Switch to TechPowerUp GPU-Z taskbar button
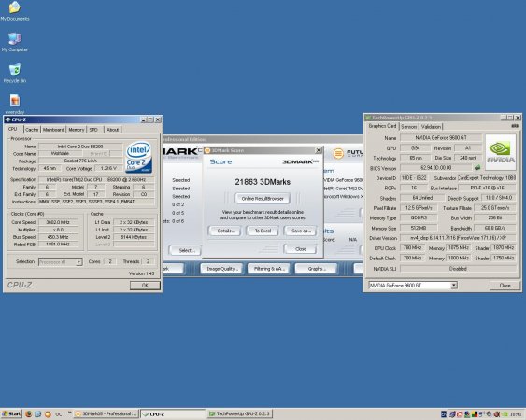 pos(239,414)
